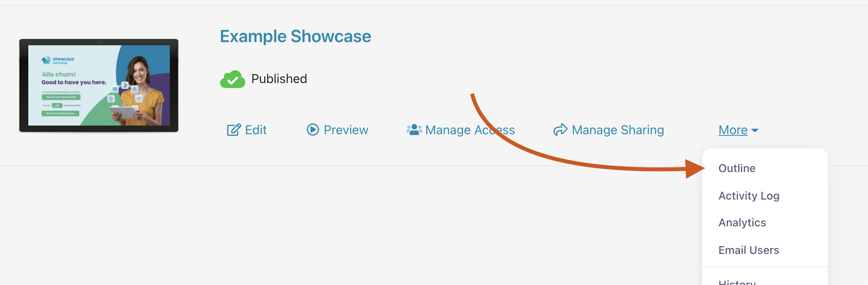The image size is (868, 285).
Task: Click the Preview text link
Action: [346, 130]
